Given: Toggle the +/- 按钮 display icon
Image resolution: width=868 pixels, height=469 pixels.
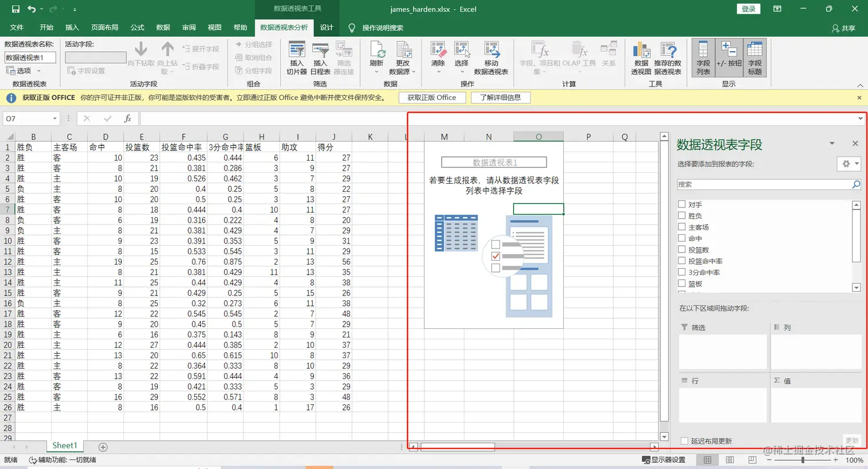Looking at the screenshot, I should (728, 57).
